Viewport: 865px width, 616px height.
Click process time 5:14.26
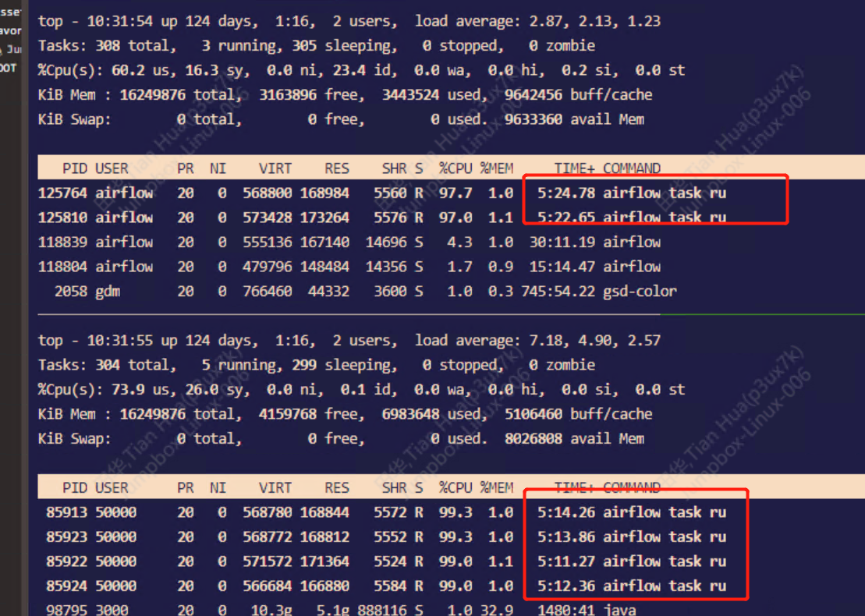pyautogui.click(x=566, y=512)
